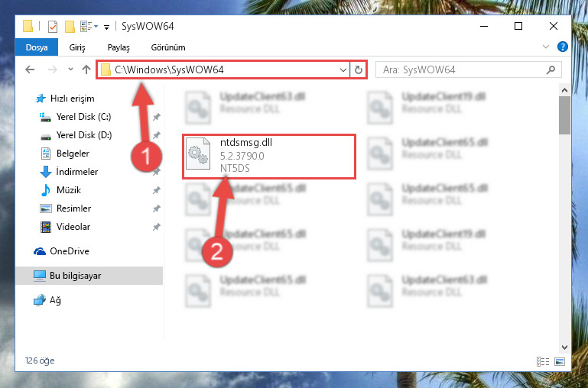Open Videolar folder in sidebar

(73, 227)
